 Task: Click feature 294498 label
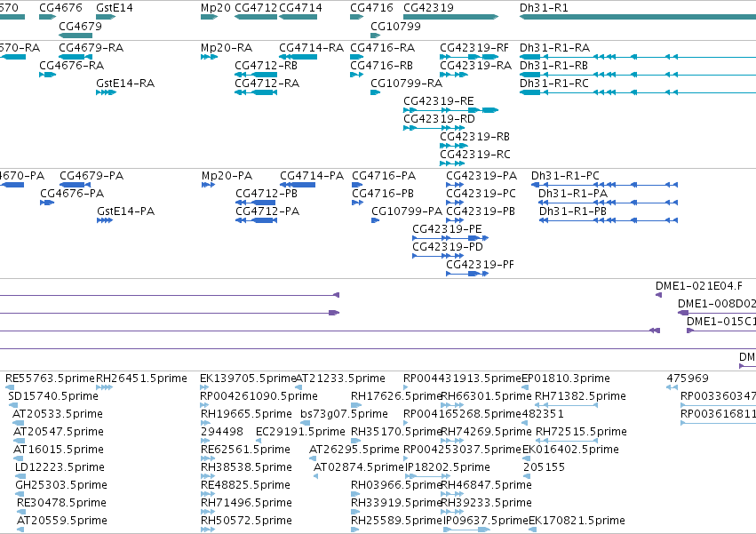[222, 431]
